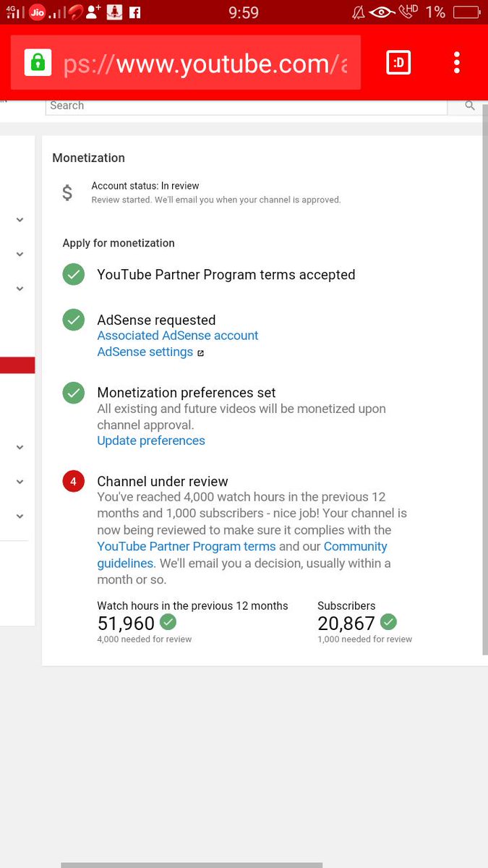The height and width of the screenshot is (868, 488).
Task: Focus the YouTube Search field
Action: click(247, 106)
